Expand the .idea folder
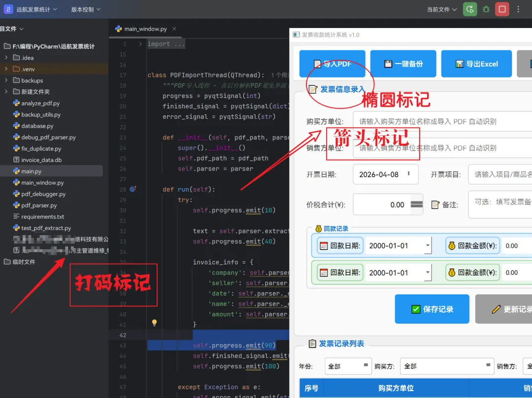The width and height of the screenshot is (532, 398). click(x=6, y=58)
